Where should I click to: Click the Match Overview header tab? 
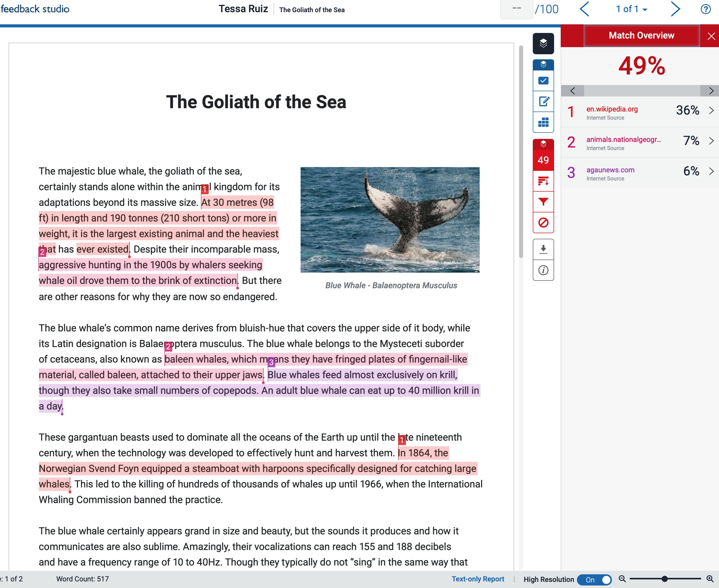(641, 35)
